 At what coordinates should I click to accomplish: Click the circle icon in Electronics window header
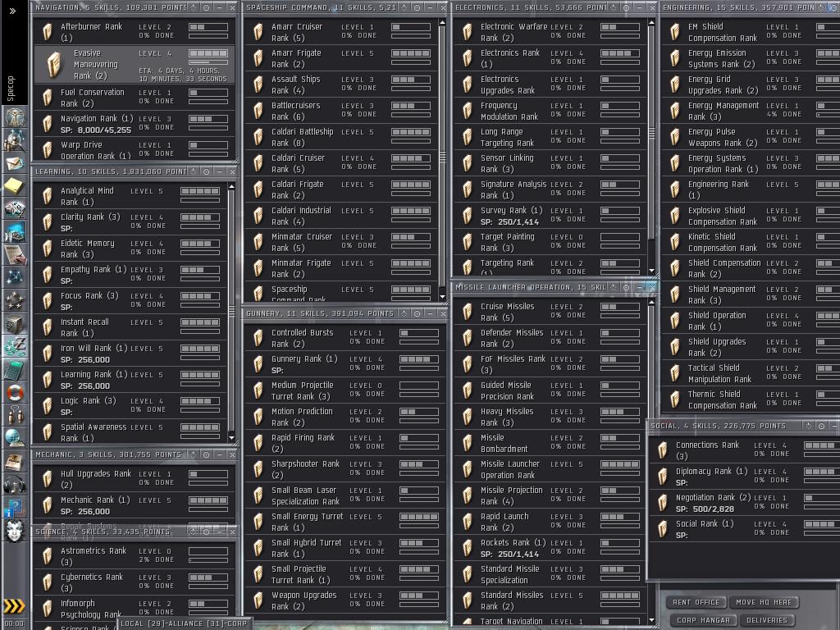tap(626, 7)
